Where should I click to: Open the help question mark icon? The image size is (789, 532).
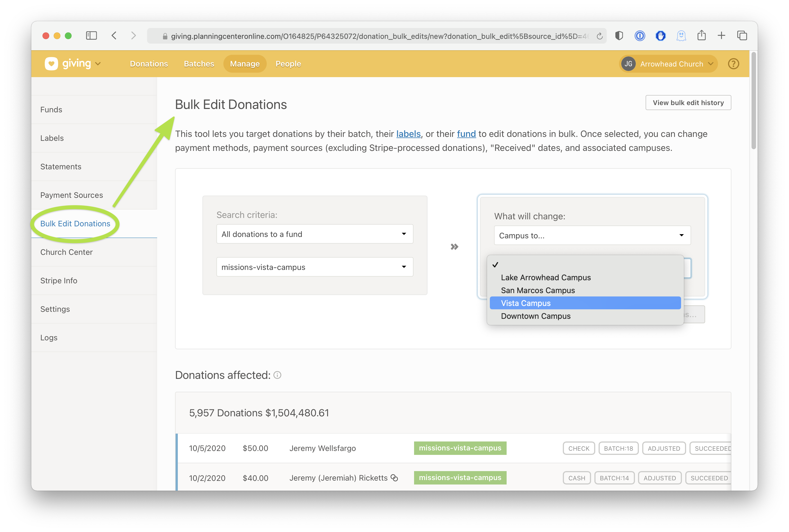[733, 64]
